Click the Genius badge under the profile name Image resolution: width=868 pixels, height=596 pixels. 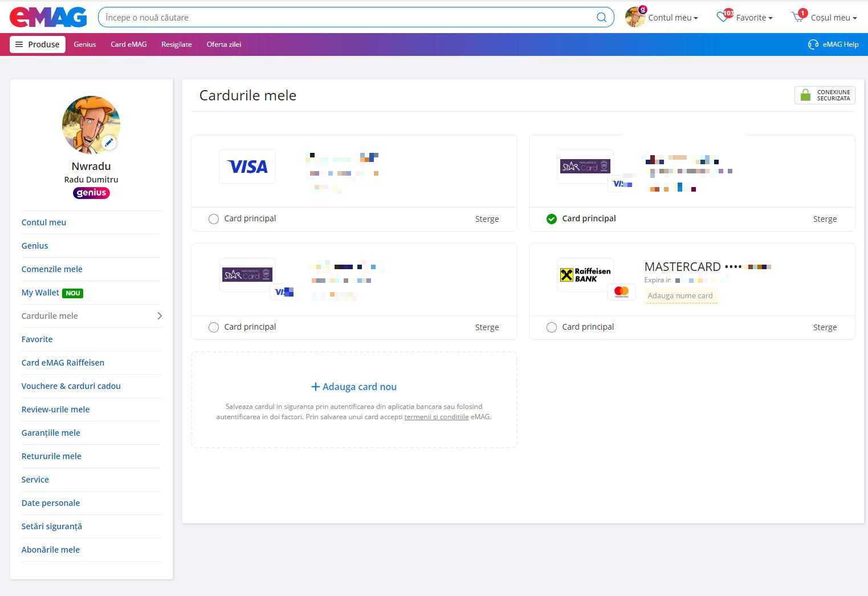tap(91, 193)
